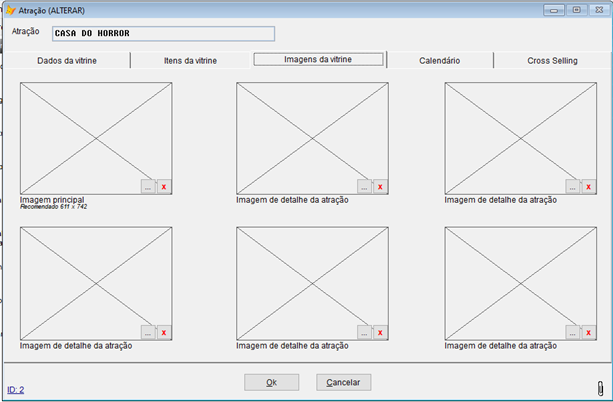
Task: Clear the top middle detail image
Action: 380,187
